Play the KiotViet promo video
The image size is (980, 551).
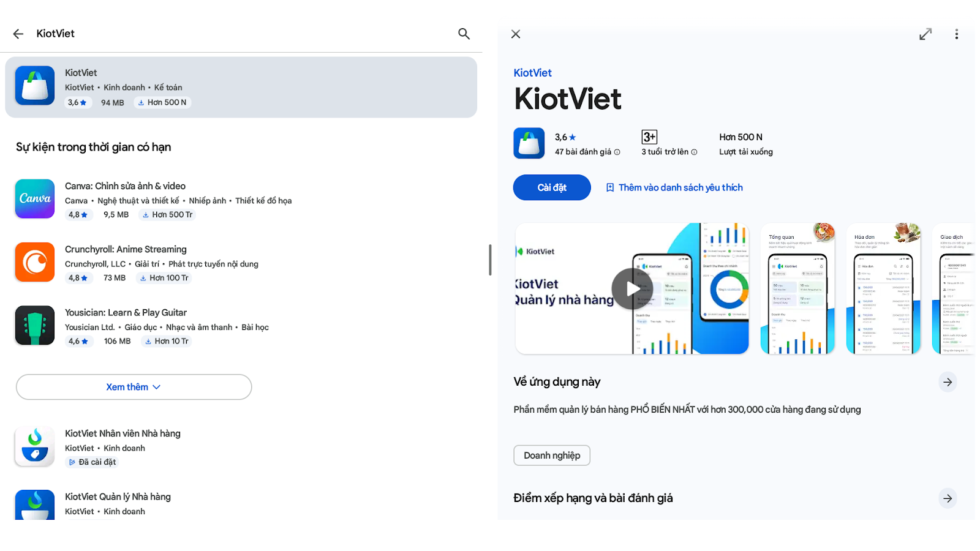click(632, 289)
